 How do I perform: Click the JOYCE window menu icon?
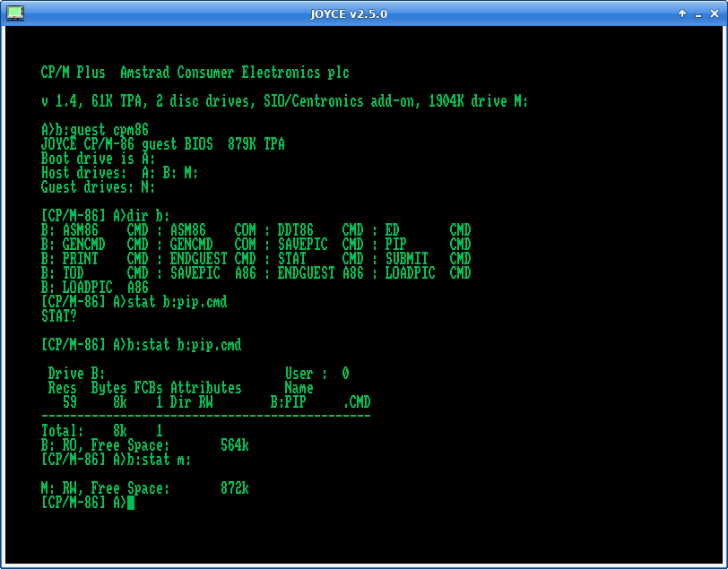(x=15, y=13)
